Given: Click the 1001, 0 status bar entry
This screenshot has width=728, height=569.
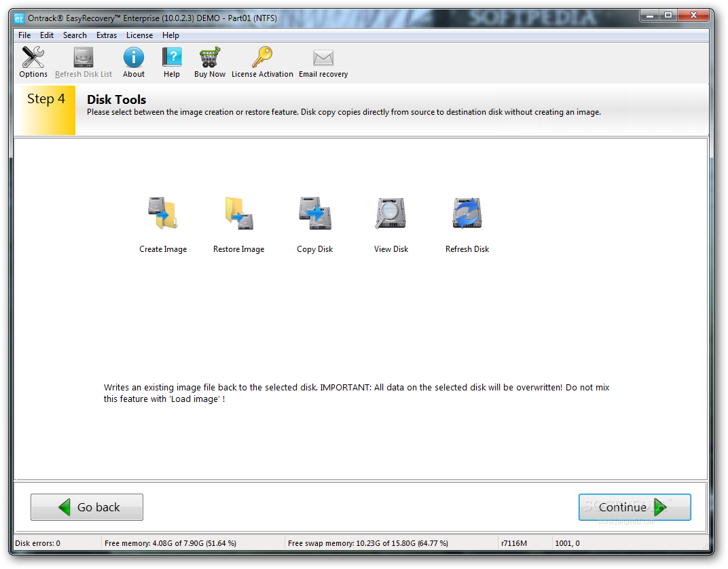Looking at the screenshot, I should click(x=567, y=543).
